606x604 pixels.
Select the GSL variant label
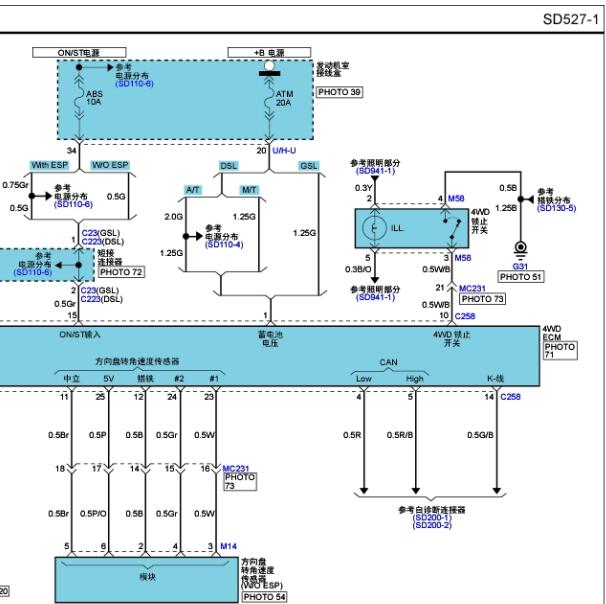click(x=308, y=166)
